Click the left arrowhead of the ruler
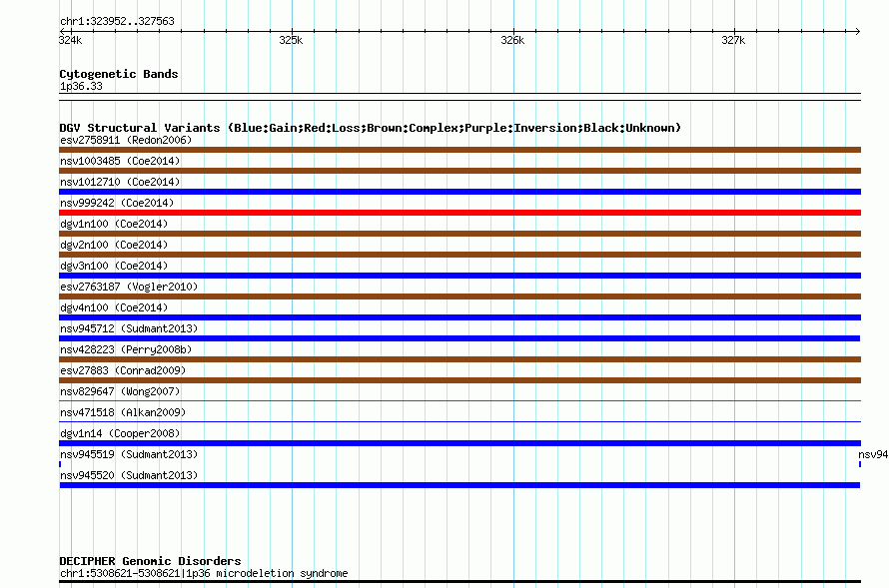This screenshot has height=588, width=889. 62,31
